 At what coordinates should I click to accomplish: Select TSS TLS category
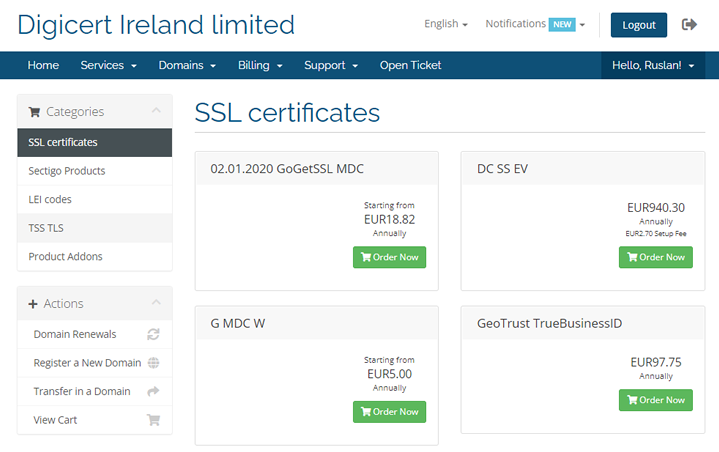pyautogui.click(x=94, y=228)
